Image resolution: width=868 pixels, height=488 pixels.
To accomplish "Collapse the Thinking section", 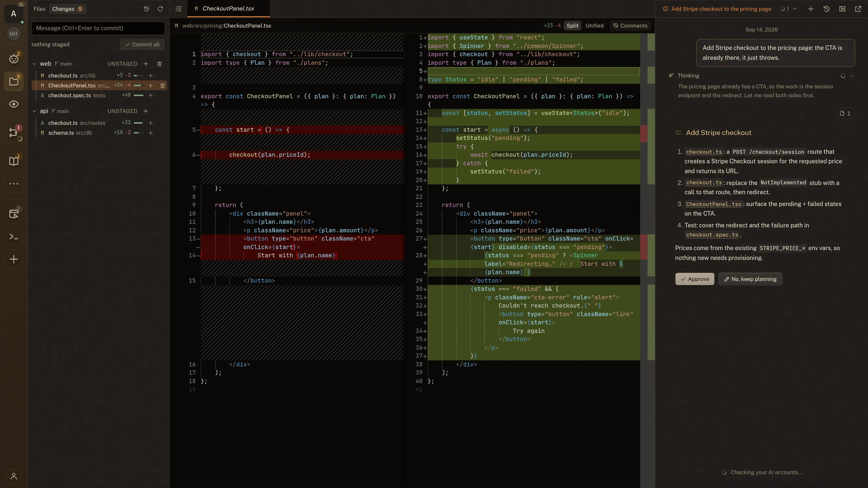I will coord(853,76).
